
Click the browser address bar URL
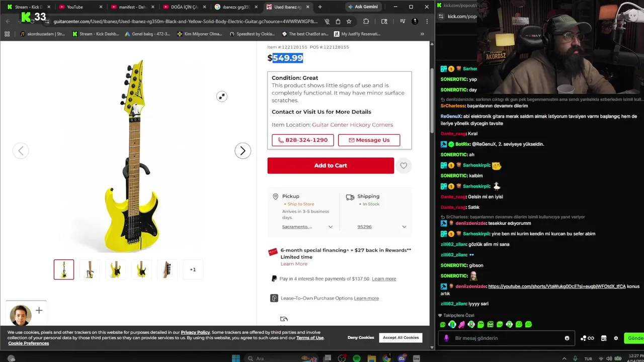pyautogui.click(x=185, y=22)
